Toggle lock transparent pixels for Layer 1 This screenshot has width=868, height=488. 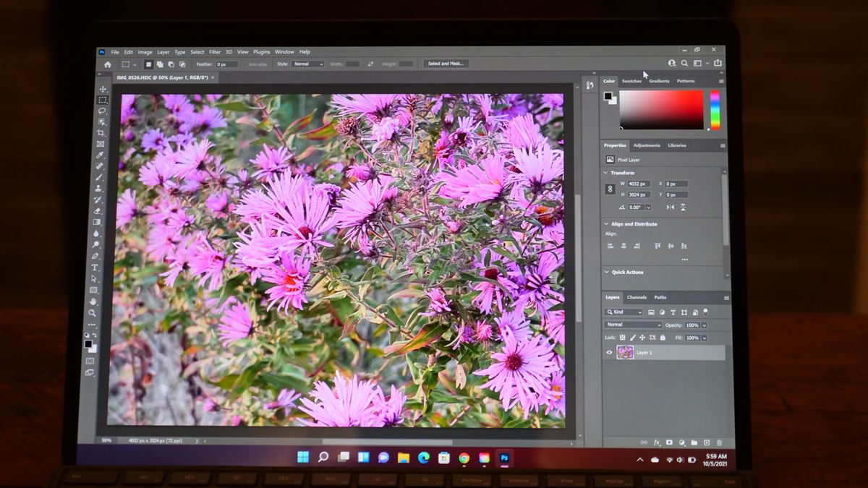pos(622,338)
